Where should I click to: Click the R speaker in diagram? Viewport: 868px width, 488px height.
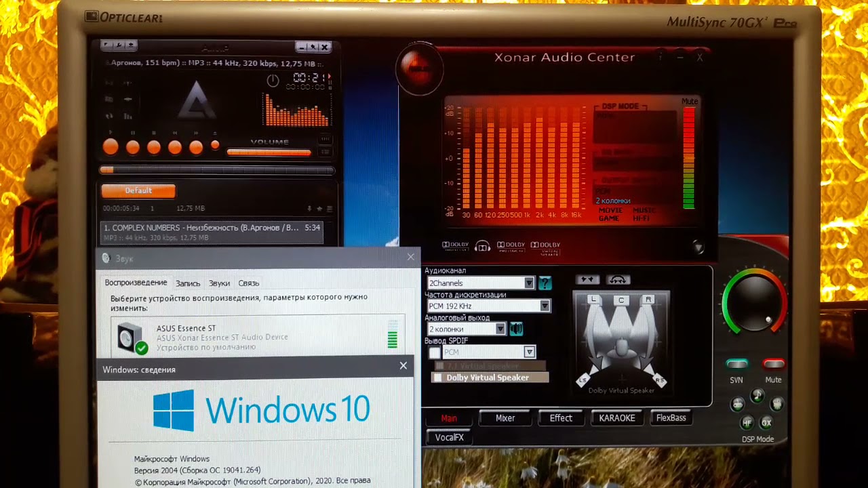(x=649, y=300)
